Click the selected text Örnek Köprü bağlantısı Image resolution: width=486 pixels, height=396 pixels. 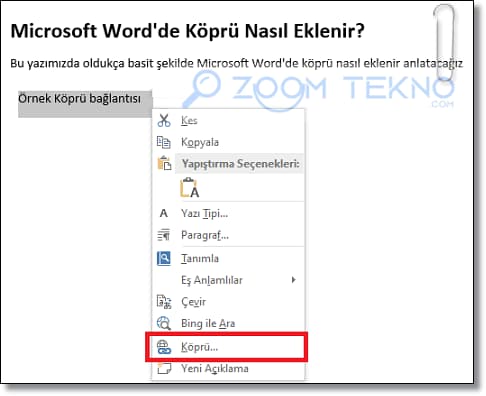79,99
